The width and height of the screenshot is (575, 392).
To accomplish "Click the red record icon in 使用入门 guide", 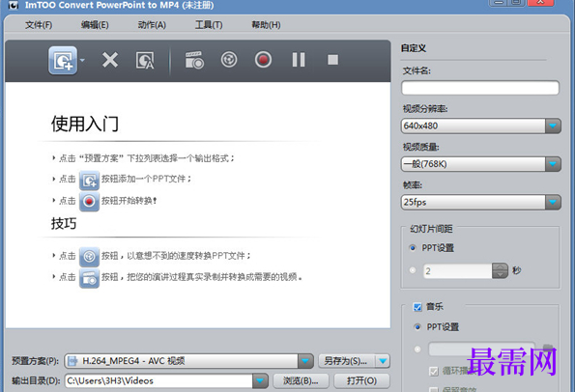I will [89, 201].
